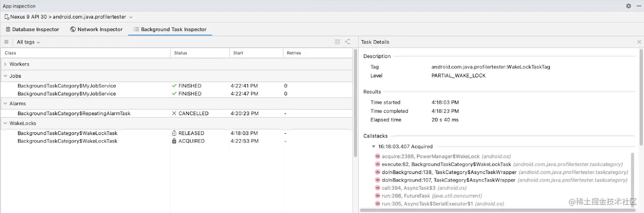Image resolution: width=644 pixels, height=213 pixels.
Task: Select the RepeatingAlarmTask row
Action: [x=176, y=113]
